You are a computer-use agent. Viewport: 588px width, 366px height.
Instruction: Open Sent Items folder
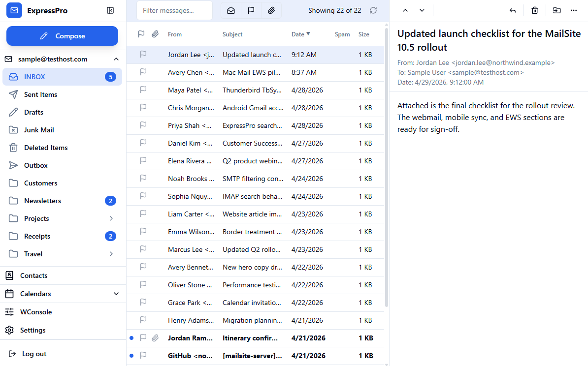coord(62,94)
